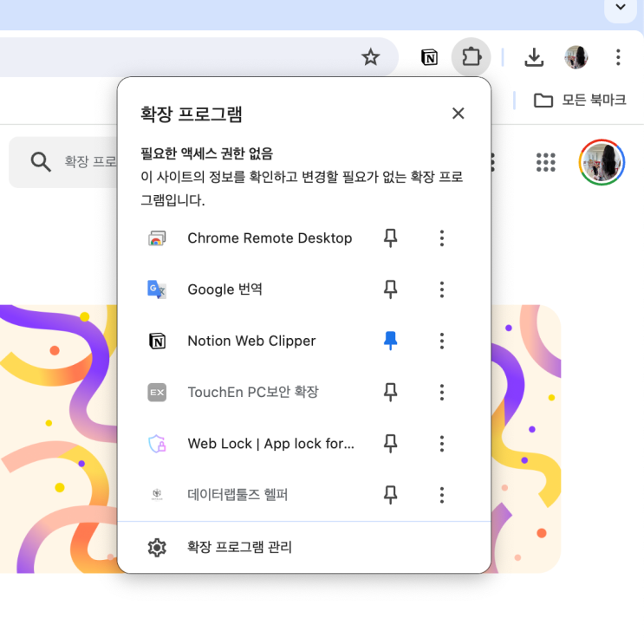Open the Google account avatar on the page
Screen dimensions: 644x644
click(x=602, y=162)
